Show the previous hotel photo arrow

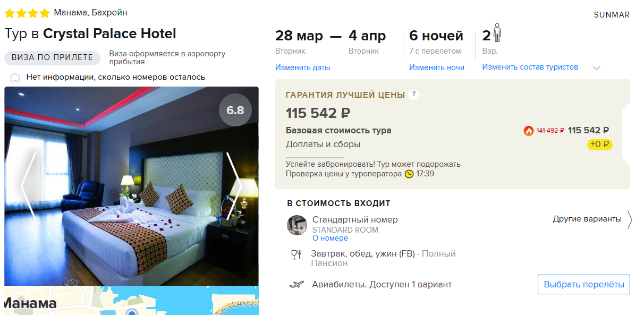[x=28, y=186]
